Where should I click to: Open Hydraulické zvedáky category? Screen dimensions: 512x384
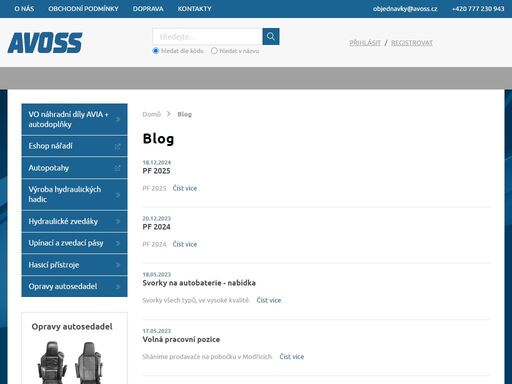coord(74,221)
